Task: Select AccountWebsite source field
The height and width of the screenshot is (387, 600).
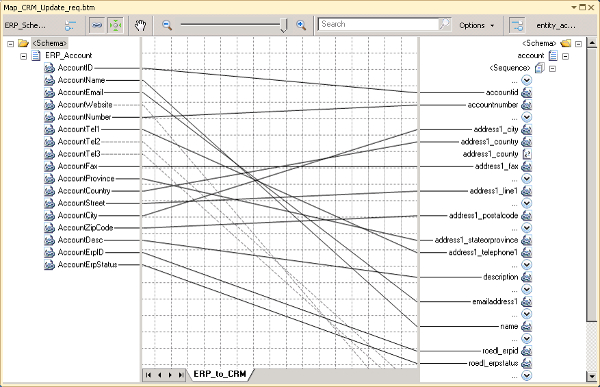Action: pyautogui.click(x=85, y=105)
